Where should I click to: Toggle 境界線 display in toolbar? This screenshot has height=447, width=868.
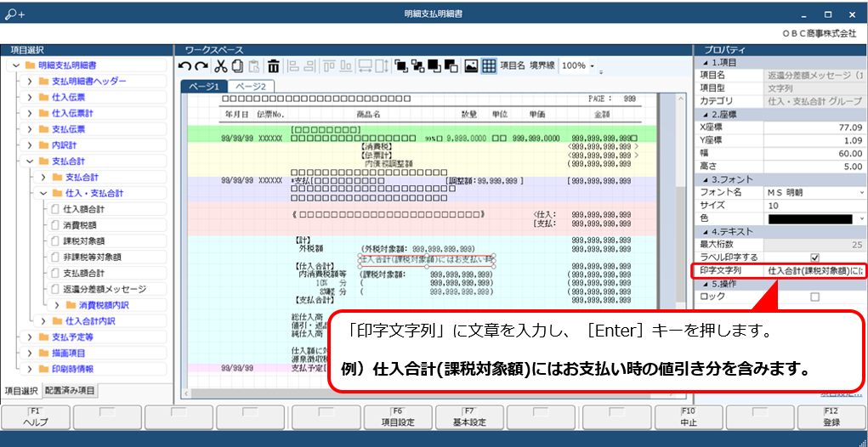pyautogui.click(x=542, y=65)
